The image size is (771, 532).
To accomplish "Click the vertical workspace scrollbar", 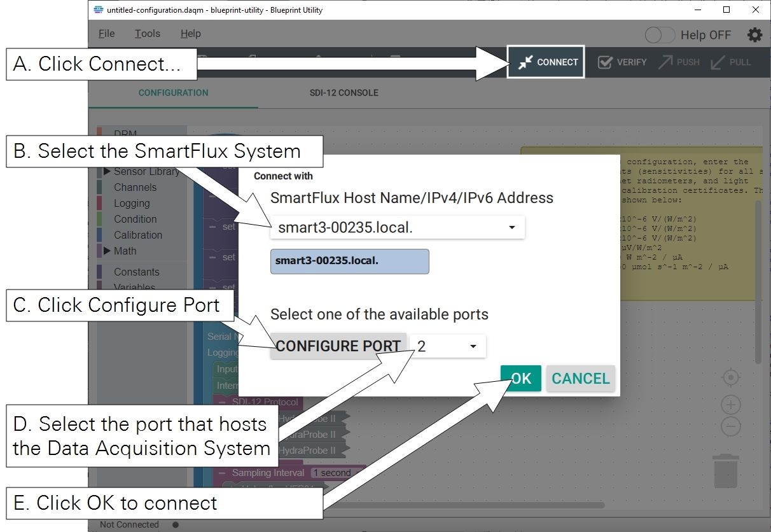I will (758, 282).
